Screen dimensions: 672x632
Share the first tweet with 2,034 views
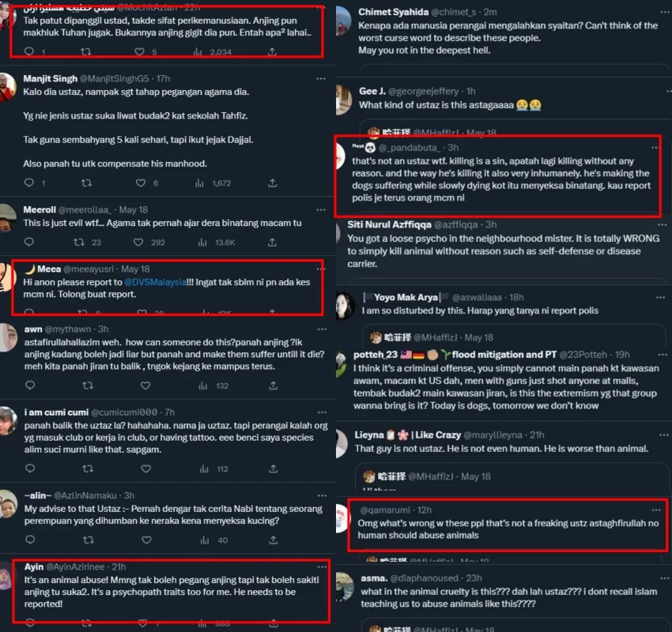coord(272,52)
